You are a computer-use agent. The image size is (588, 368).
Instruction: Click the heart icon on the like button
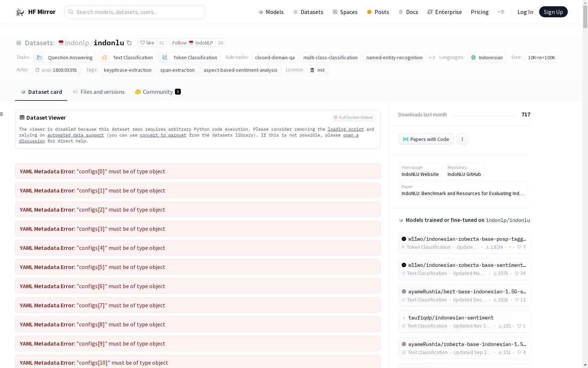[x=143, y=43]
